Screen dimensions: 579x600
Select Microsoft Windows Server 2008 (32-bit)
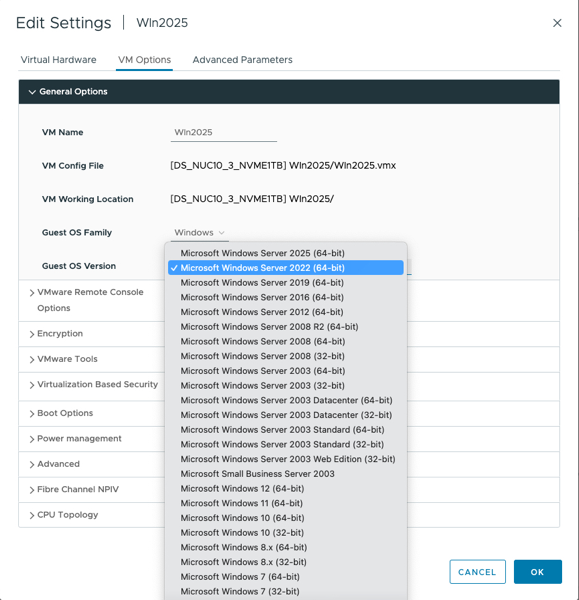[285, 356]
